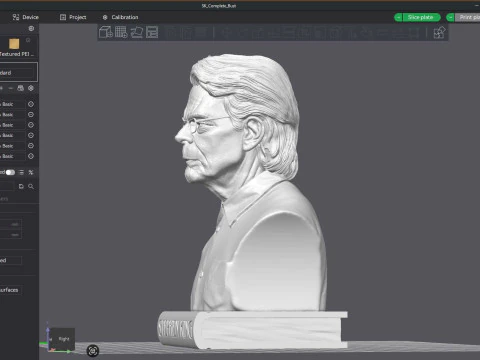Open the Print plate dropdown arrow

coord(450,17)
